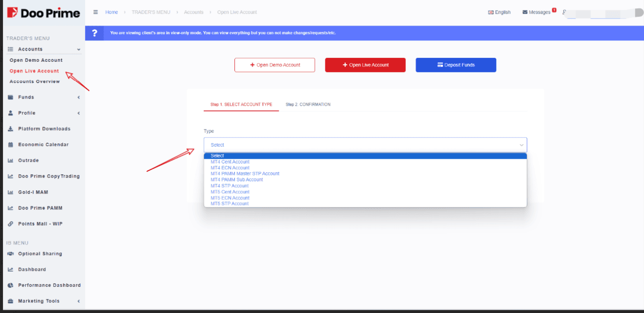Expand the Funds submenu arrow
This screenshot has width=644, height=313.
[x=79, y=97]
